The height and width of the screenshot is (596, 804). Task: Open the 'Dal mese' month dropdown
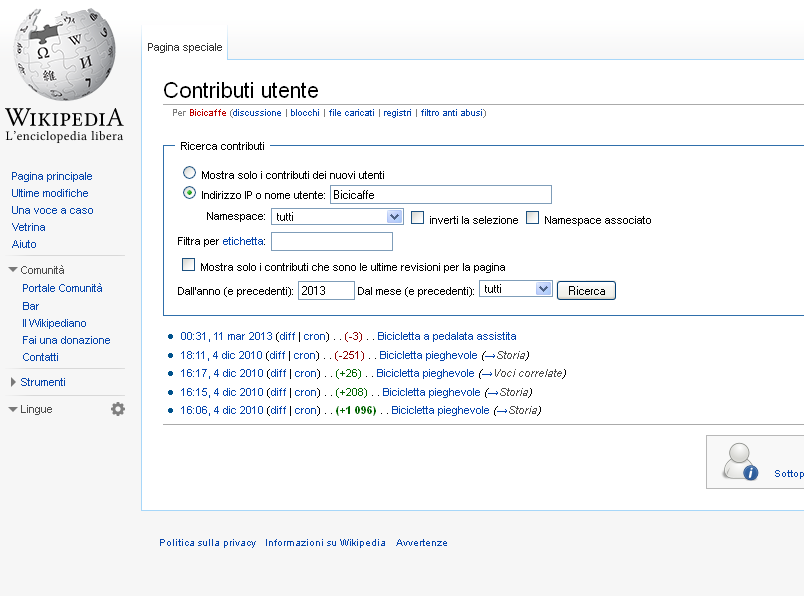click(x=515, y=289)
